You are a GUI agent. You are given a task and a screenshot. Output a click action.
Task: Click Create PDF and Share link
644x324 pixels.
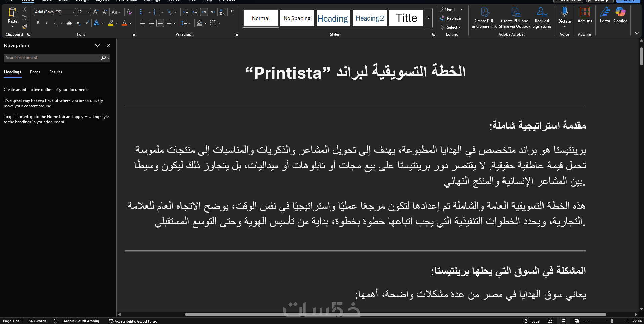click(484, 18)
